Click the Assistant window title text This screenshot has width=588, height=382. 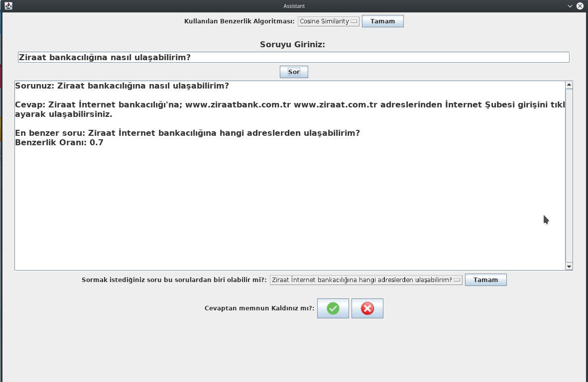coord(294,6)
